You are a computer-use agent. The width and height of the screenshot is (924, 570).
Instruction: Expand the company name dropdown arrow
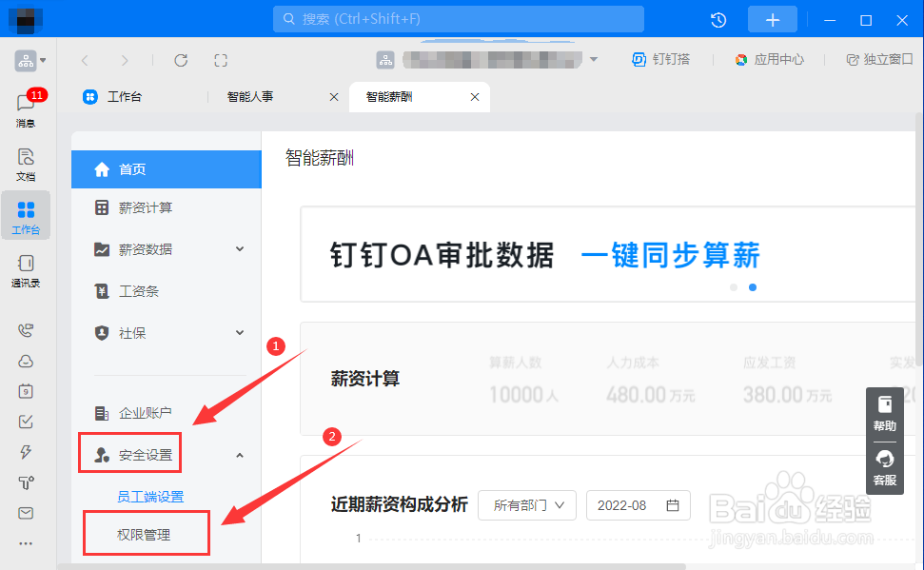click(x=594, y=59)
